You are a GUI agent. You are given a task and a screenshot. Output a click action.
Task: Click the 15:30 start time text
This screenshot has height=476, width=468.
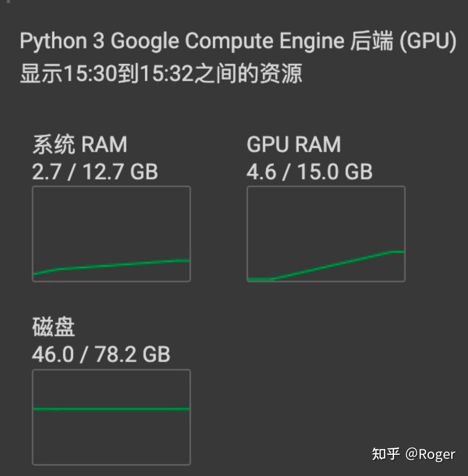[x=91, y=74]
